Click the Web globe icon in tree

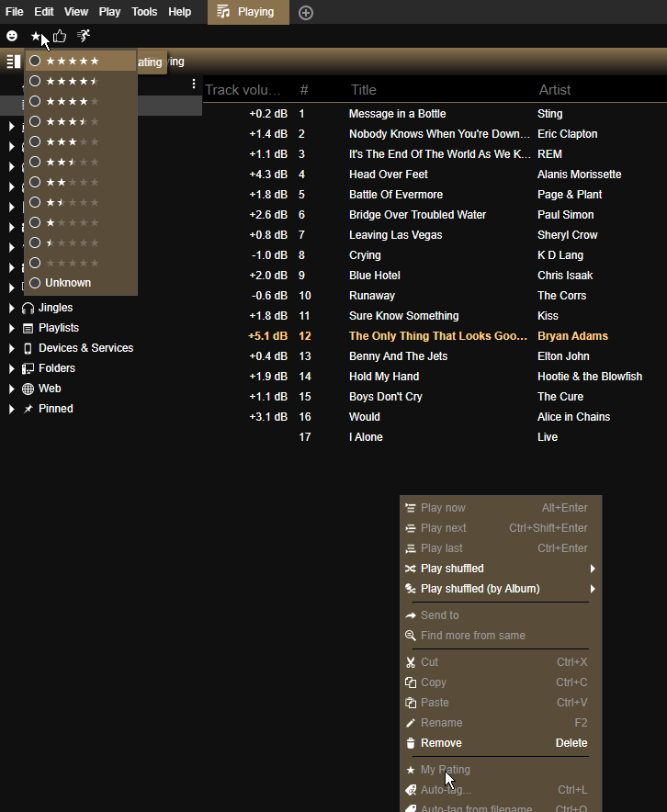coord(28,389)
